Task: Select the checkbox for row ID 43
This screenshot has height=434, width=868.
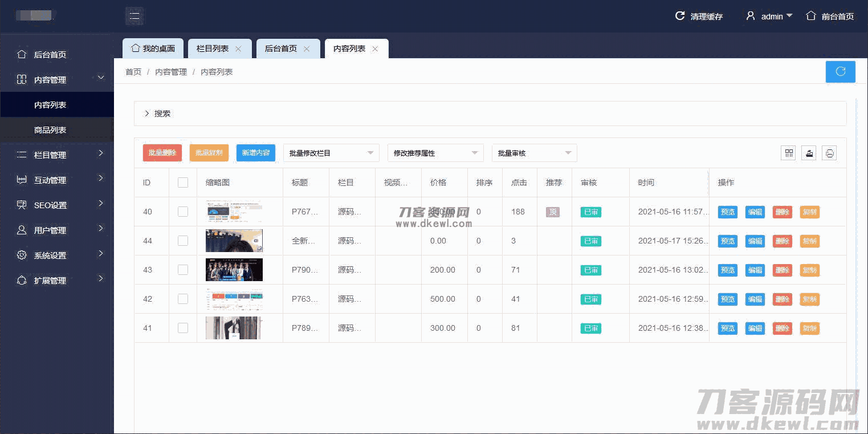Action: tap(183, 270)
